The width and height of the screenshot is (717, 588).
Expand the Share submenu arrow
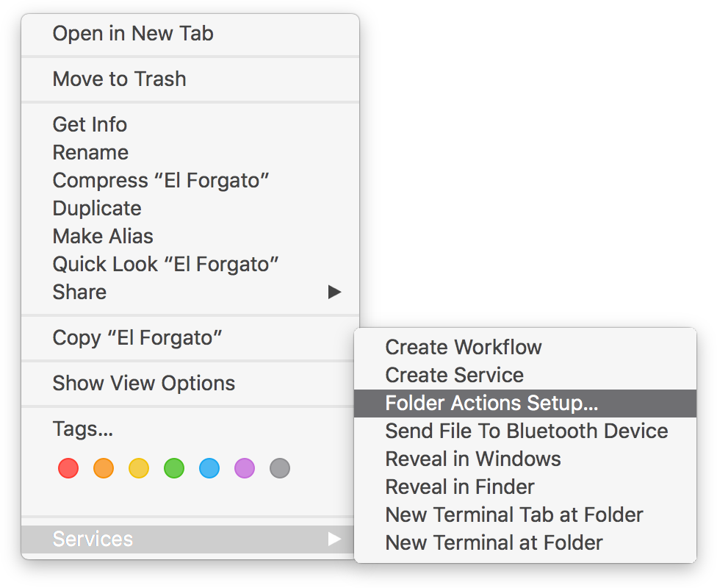tap(334, 292)
